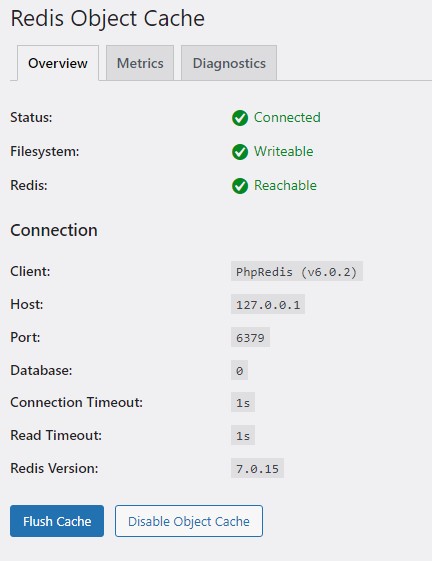Click the Writeable filesystem status text
This screenshot has width=432, height=561.
click(x=284, y=151)
